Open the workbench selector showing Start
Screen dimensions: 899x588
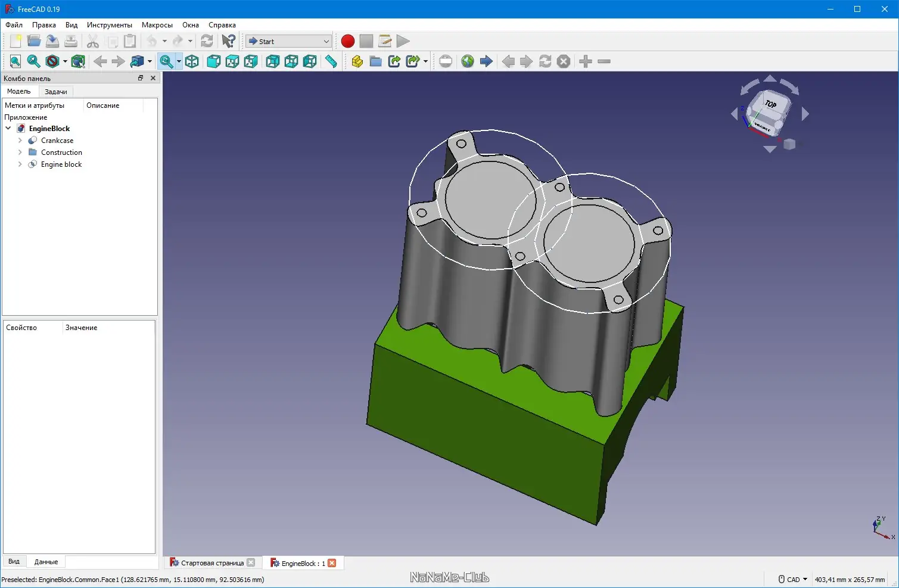click(x=288, y=41)
